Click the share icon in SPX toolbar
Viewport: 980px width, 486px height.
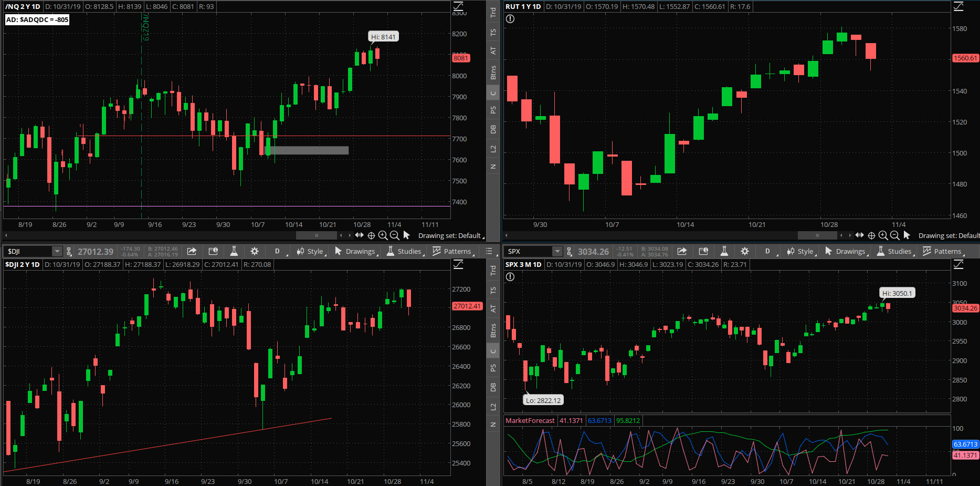682,251
